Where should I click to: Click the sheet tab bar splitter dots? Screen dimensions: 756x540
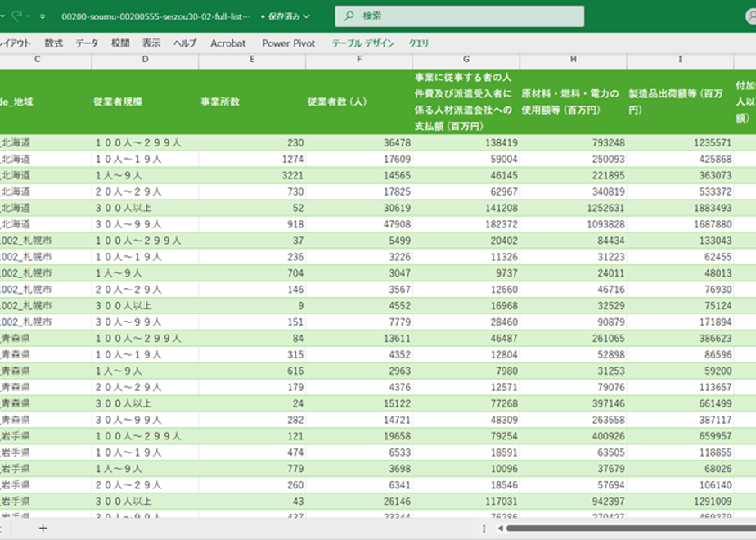(484, 529)
